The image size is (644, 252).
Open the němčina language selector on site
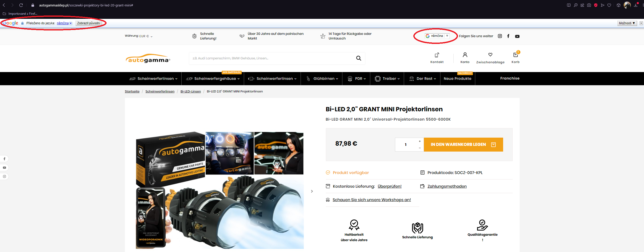[x=437, y=36]
